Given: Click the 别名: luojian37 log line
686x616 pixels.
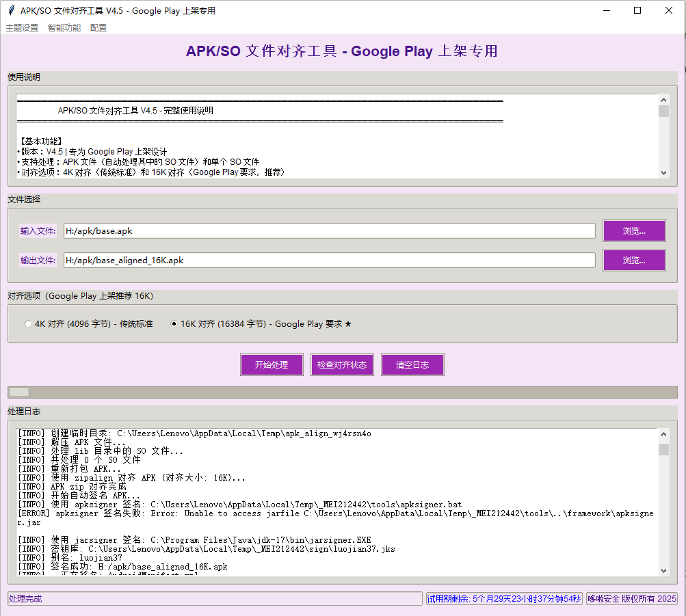Looking at the screenshot, I should tap(70, 558).
